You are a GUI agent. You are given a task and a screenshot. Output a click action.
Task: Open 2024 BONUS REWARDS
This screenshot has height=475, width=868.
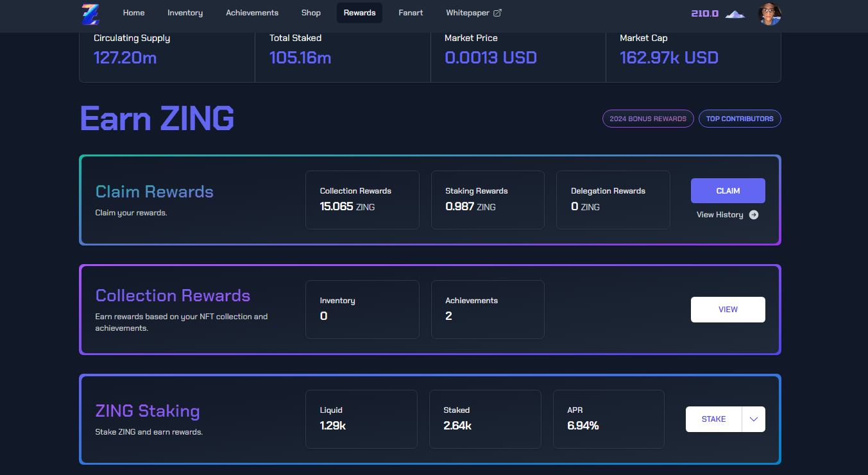(x=648, y=119)
